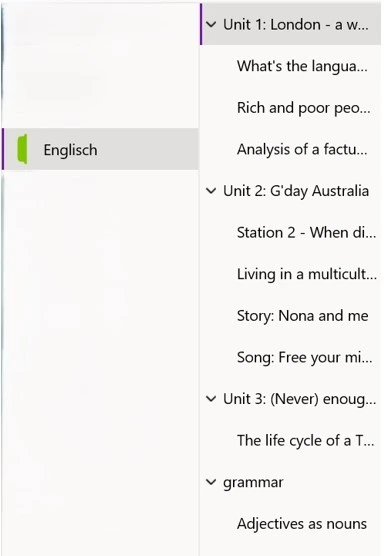The image size is (384, 556).
Task: Open the Unit 3: (Never) enough page
Action: [x=291, y=399]
